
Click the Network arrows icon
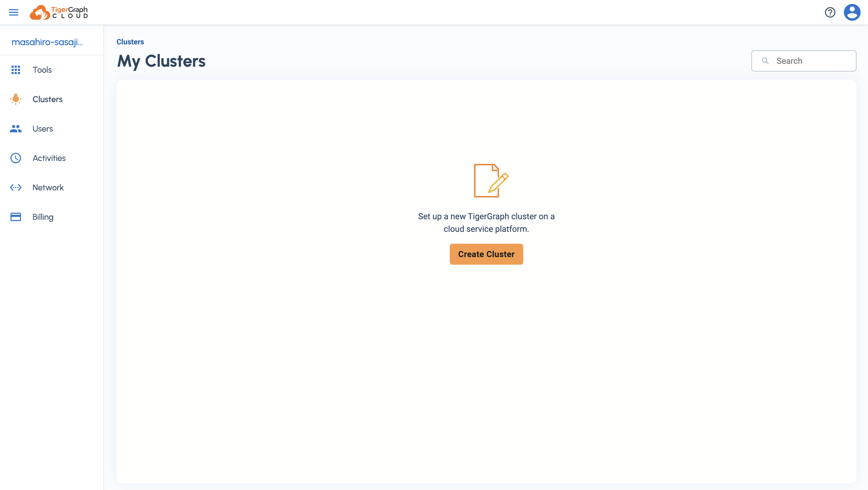(x=15, y=187)
